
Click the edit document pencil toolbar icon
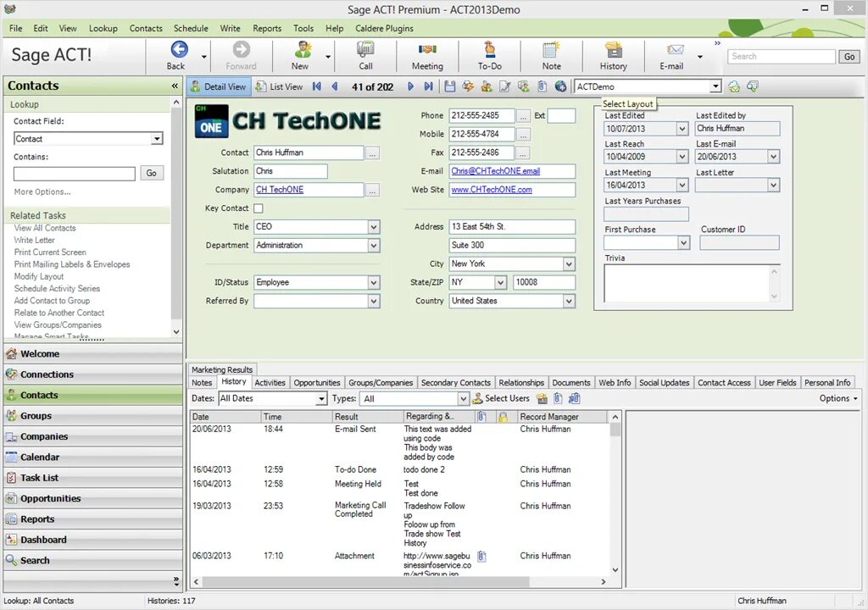pyautogui.click(x=505, y=86)
